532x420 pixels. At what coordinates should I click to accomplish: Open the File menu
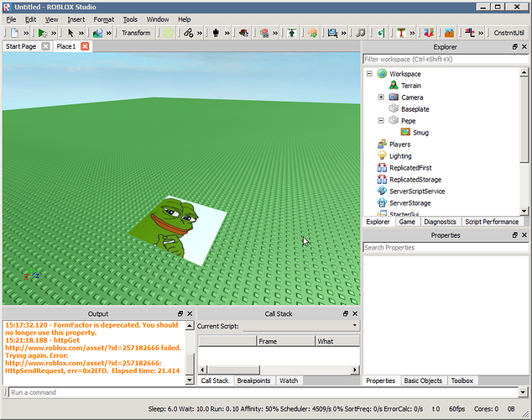pyautogui.click(x=11, y=19)
